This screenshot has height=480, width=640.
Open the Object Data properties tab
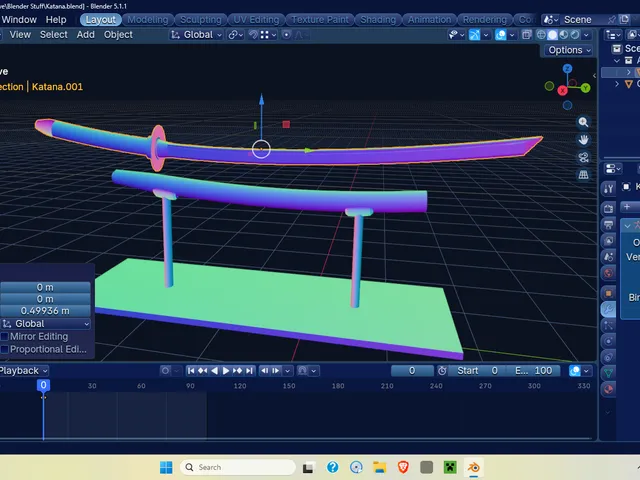pos(608,373)
